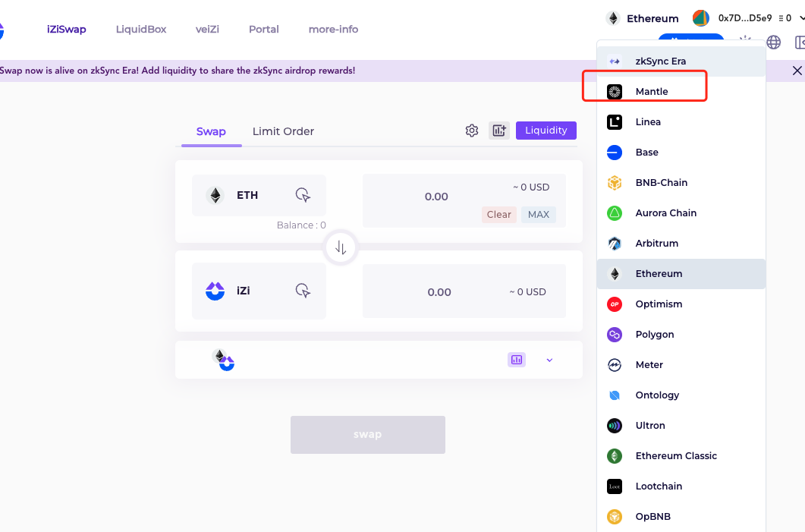Image resolution: width=805 pixels, height=532 pixels.
Task: Click the Linea logo icon
Action: tap(615, 121)
